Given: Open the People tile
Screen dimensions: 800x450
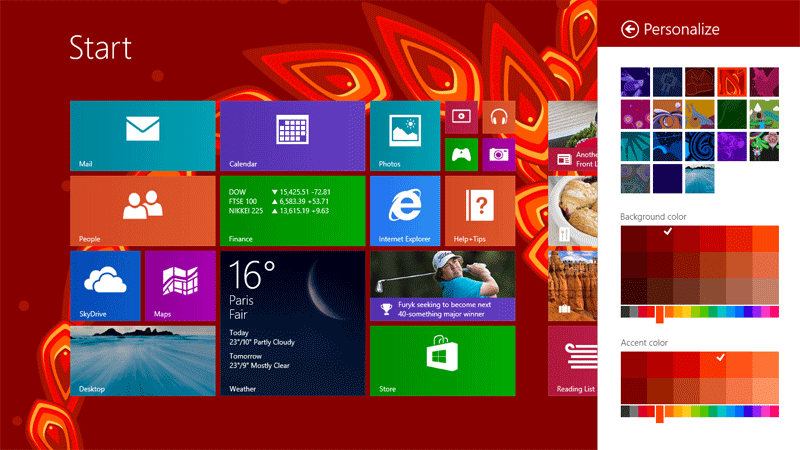Looking at the screenshot, I should 143,211.
